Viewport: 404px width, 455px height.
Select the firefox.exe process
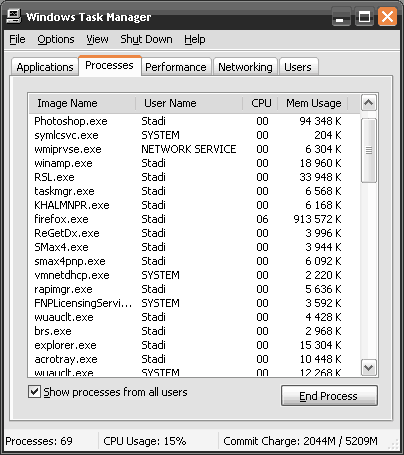[x=194, y=219]
